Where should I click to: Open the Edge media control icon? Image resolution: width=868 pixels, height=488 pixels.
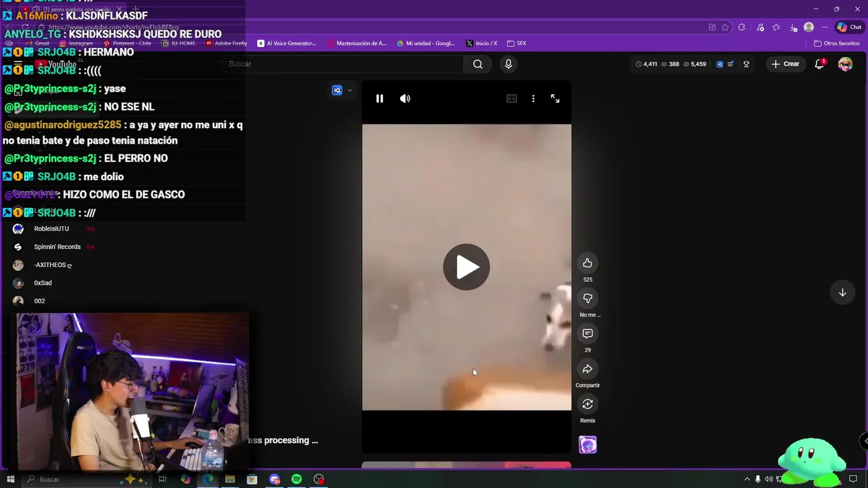pos(760,27)
